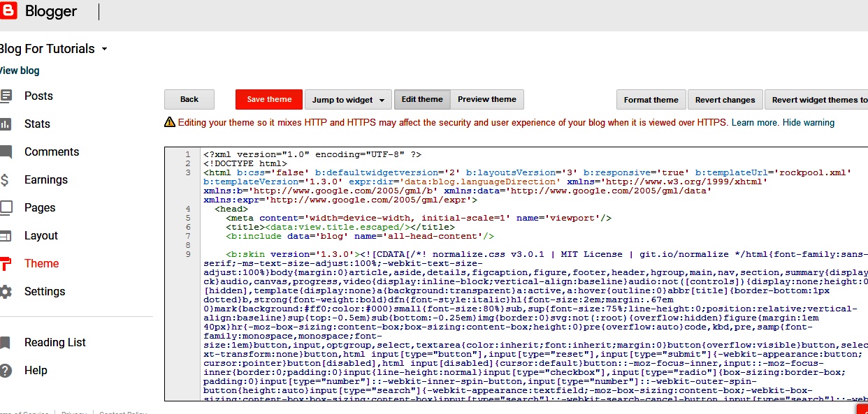Click the red Theme paint roller icon
Screen dimensions: 868x414
[x=6, y=264]
